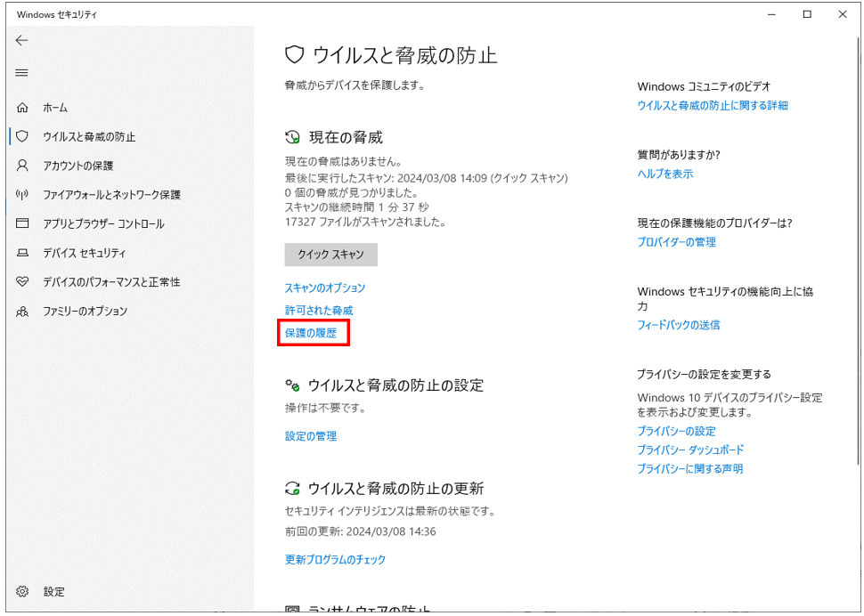Open the プライバシーに関する声明 link
Image resolution: width=864 pixels, height=616 pixels.
pyautogui.click(x=690, y=468)
